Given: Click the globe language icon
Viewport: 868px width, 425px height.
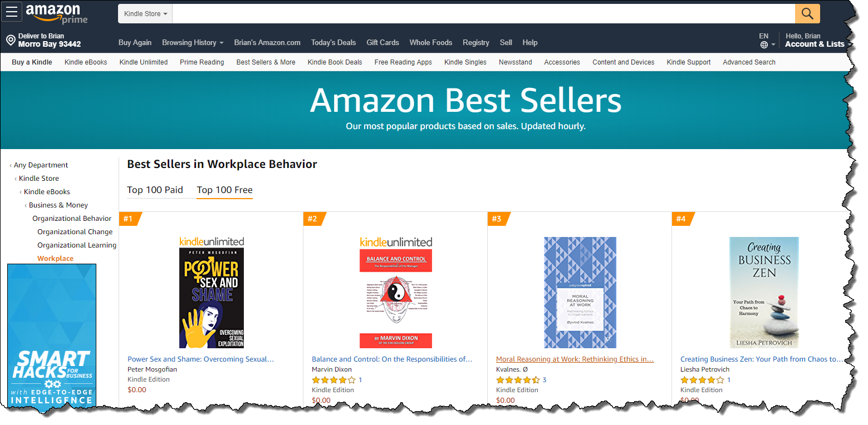Looking at the screenshot, I should pyautogui.click(x=764, y=45).
